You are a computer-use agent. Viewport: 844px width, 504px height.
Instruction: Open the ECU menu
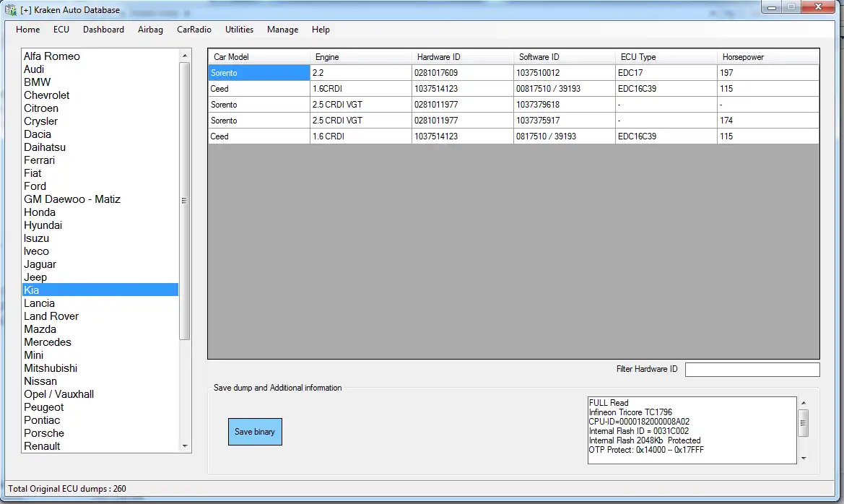pos(61,30)
